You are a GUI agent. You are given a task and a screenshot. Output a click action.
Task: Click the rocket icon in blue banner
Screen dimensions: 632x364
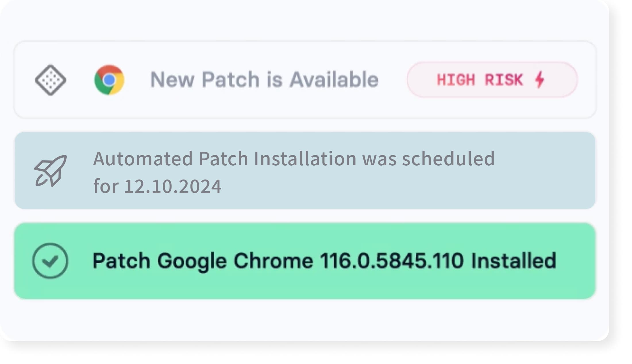pyautogui.click(x=51, y=171)
